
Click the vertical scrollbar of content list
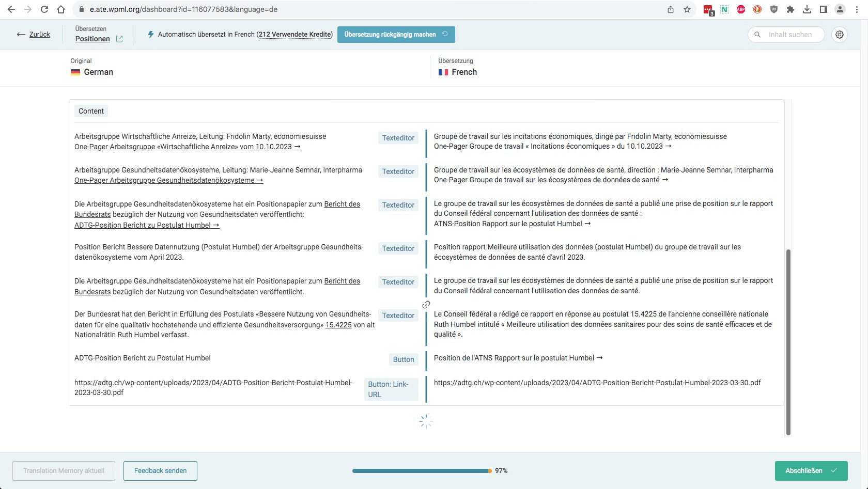[788, 342]
